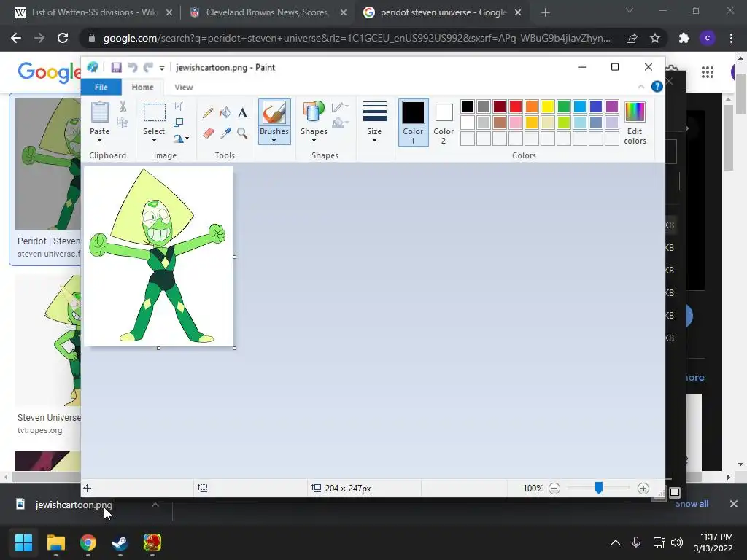Click the clock showing 11:17 PM
This screenshot has height=560, width=747.
pos(716,537)
